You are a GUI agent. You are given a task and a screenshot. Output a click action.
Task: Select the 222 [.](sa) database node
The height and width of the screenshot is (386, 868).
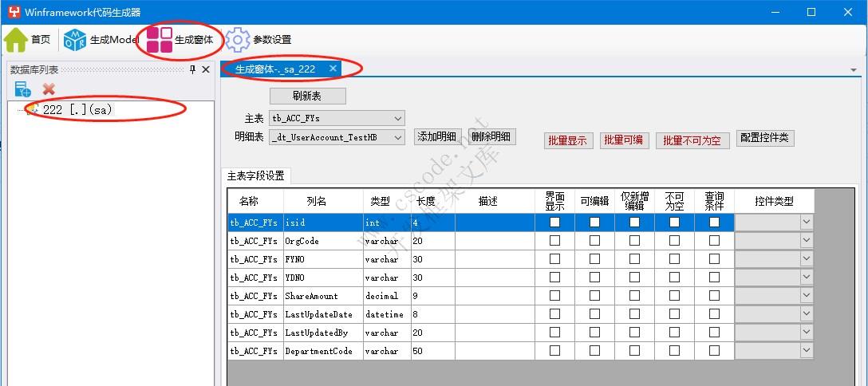pyautogui.click(x=77, y=110)
